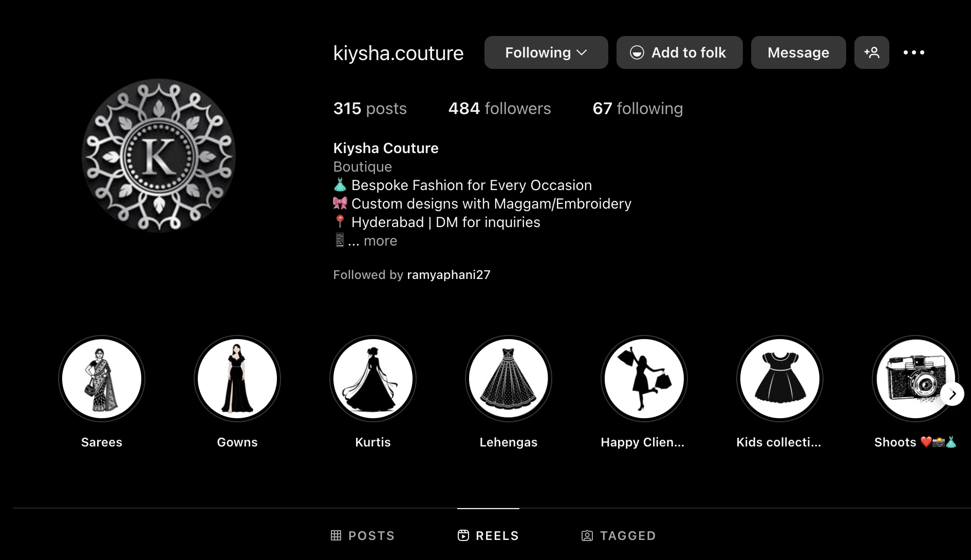Open the 67 following list
This screenshot has height=560, width=971.
coord(638,108)
